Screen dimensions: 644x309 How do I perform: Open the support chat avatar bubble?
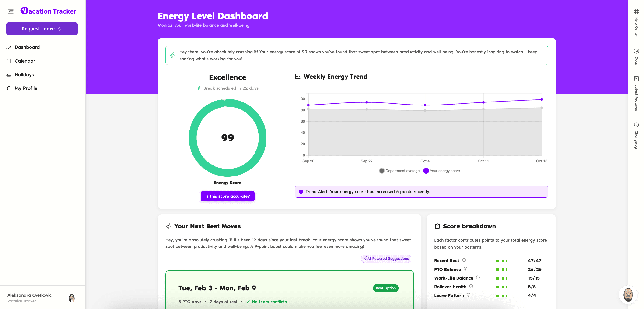tap(628, 295)
